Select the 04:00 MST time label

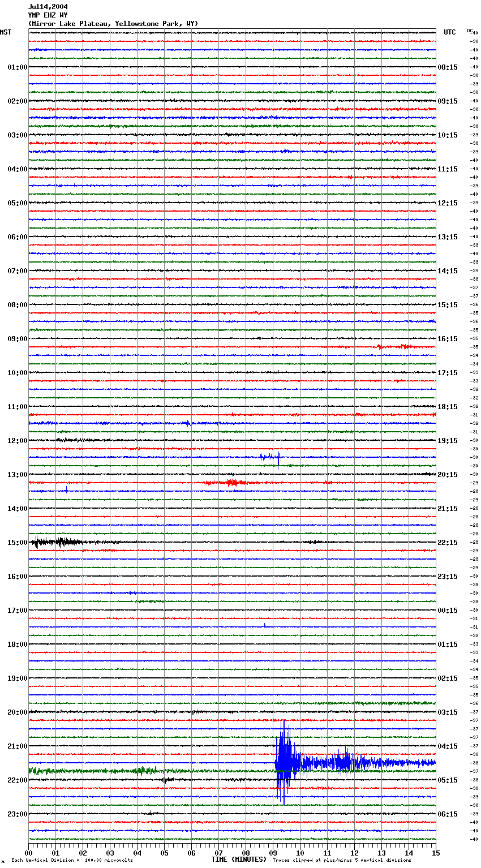tap(18, 169)
